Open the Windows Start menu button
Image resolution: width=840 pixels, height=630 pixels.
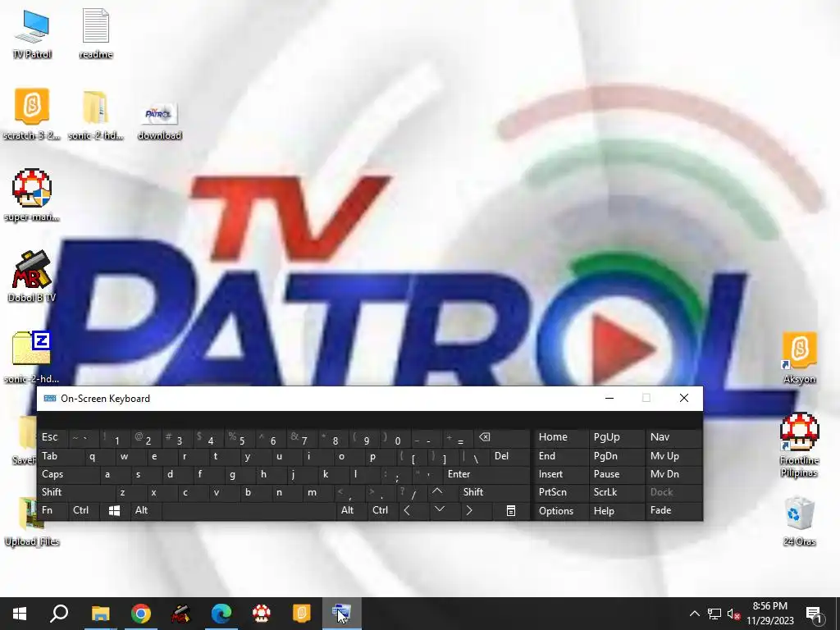coord(20,614)
